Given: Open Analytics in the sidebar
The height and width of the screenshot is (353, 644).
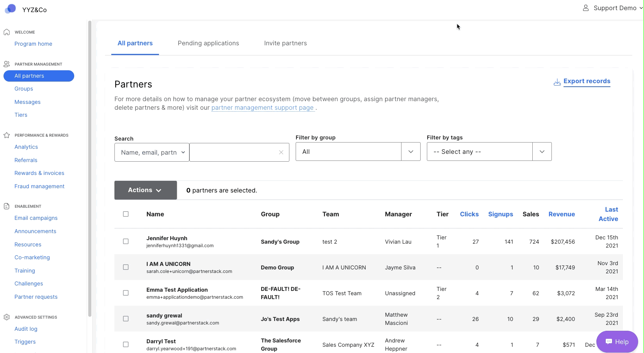Looking at the screenshot, I should [26, 147].
